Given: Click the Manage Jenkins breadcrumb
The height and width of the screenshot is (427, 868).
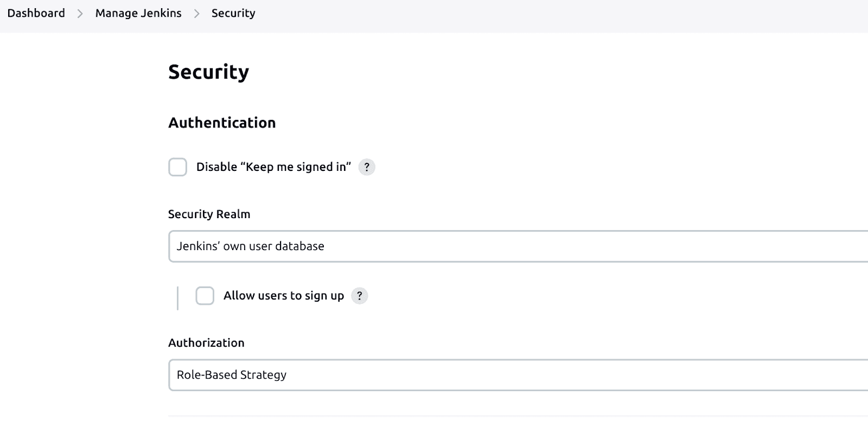Looking at the screenshot, I should 138,12.
